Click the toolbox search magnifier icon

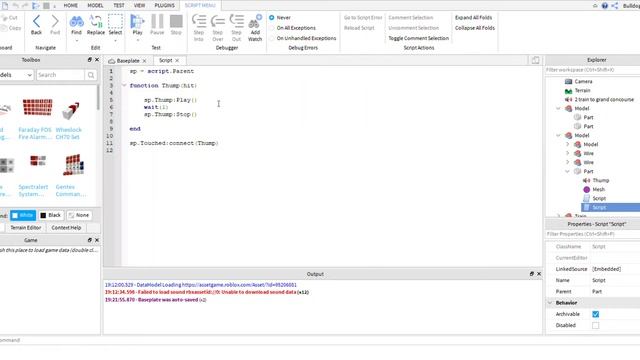91,75
